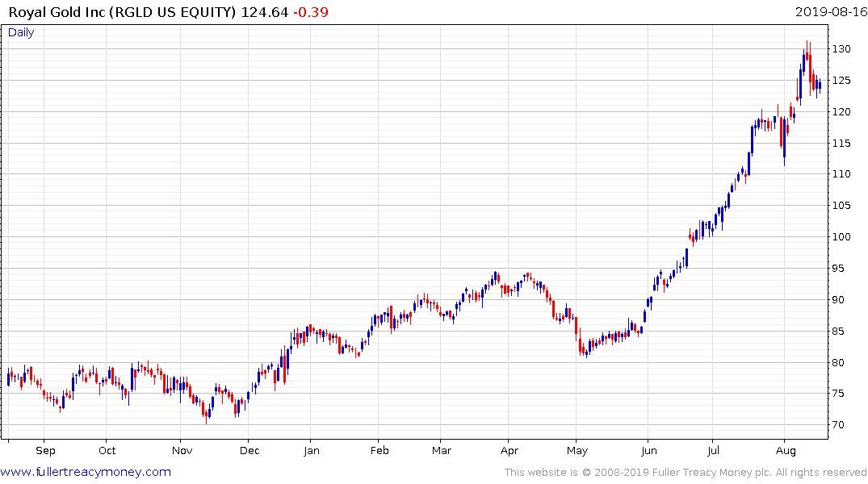Click the 2019-08-16 date label
Viewport: 868px width, 484px height.
click(831, 11)
